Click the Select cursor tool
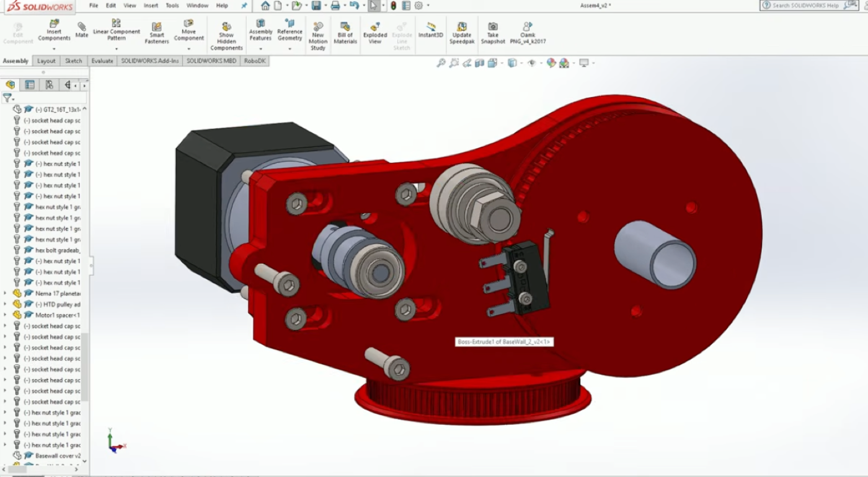Viewport: 868px width, 477px height. [373, 6]
